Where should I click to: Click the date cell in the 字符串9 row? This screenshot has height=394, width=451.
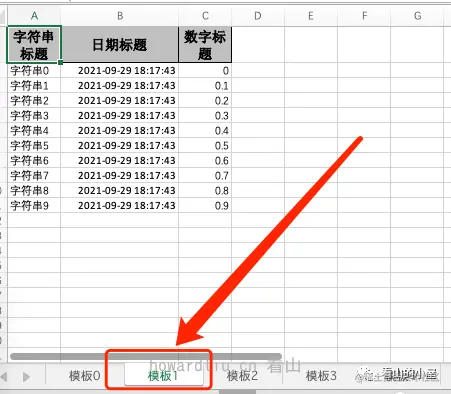pyautogui.click(x=120, y=205)
